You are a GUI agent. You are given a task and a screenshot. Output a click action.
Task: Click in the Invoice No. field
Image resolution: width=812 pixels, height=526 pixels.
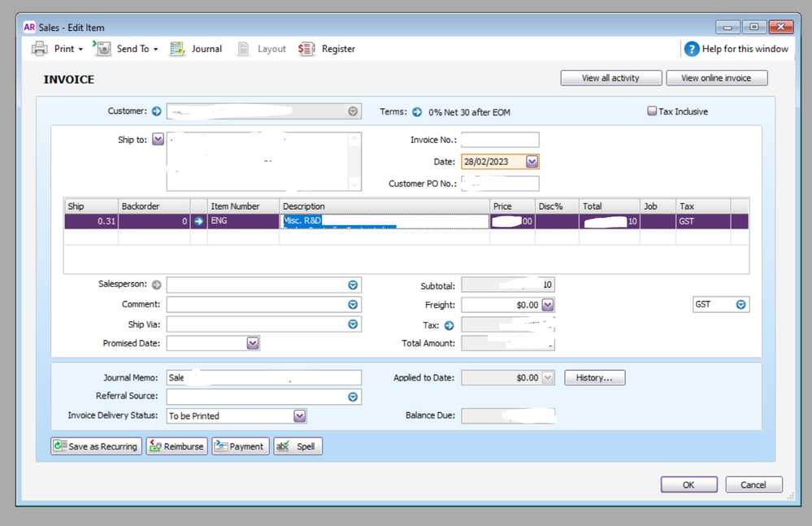pos(500,140)
